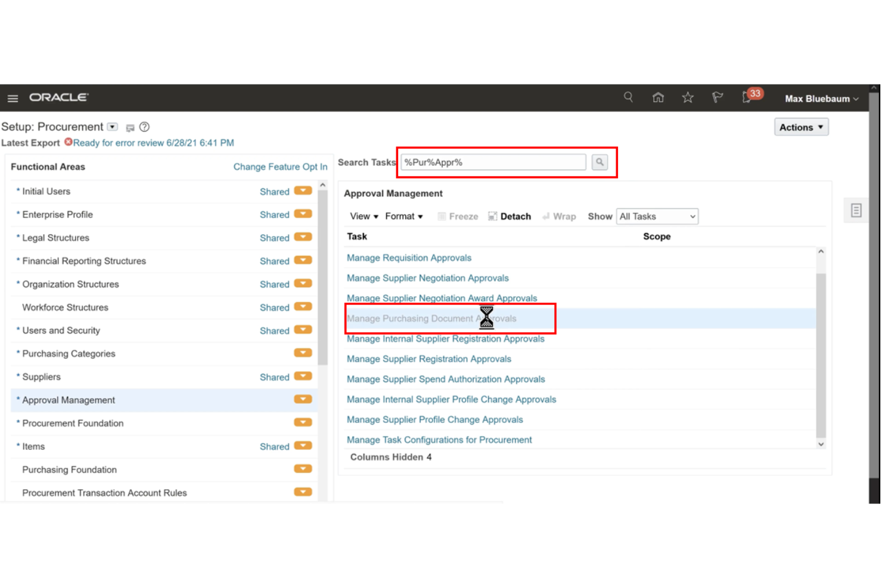Select Suppliers functional area row
This screenshot has height=588, width=882.
click(x=164, y=377)
